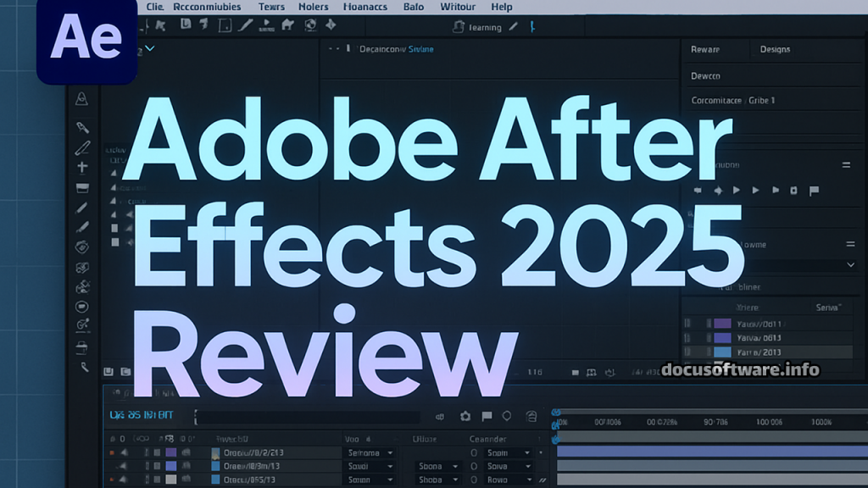The width and height of the screenshot is (868, 488).
Task: Enable audio for the Otacu/055/13 layer
Action: 122,480
